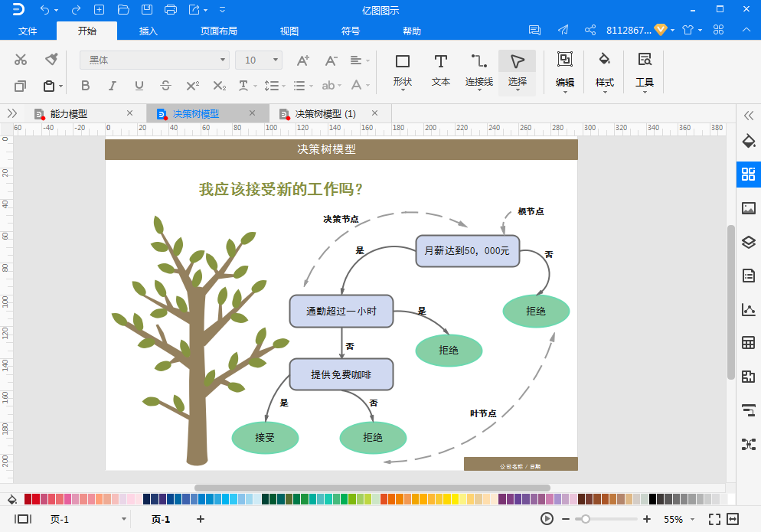Pick the black color swatch in palette
The height and width of the screenshot is (532, 761).
[x=653, y=499]
